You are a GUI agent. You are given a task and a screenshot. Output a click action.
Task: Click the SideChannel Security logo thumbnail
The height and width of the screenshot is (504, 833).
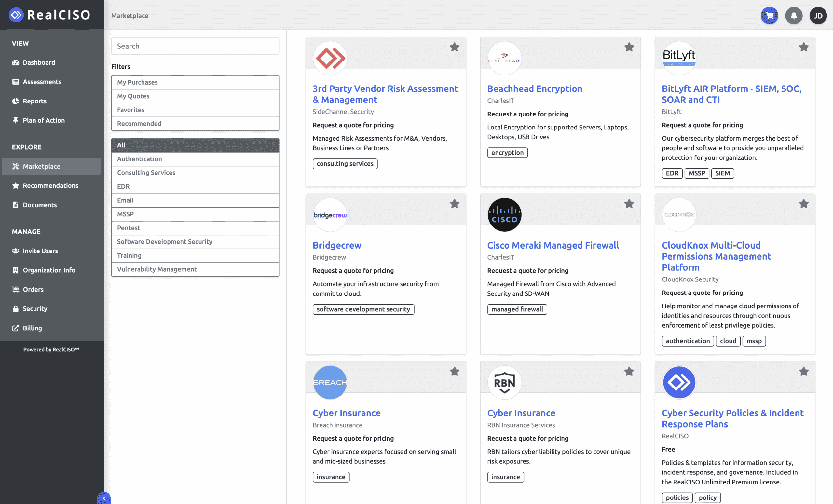tap(330, 58)
